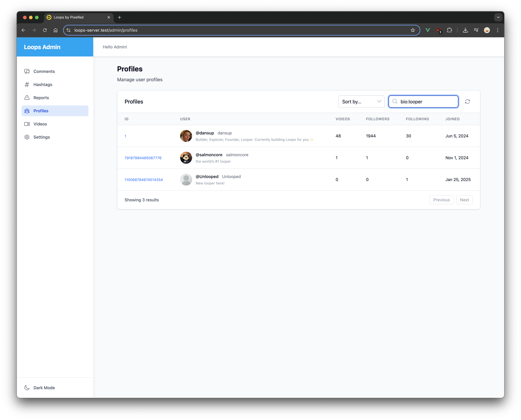Click the browser forward arrow

tap(34, 30)
